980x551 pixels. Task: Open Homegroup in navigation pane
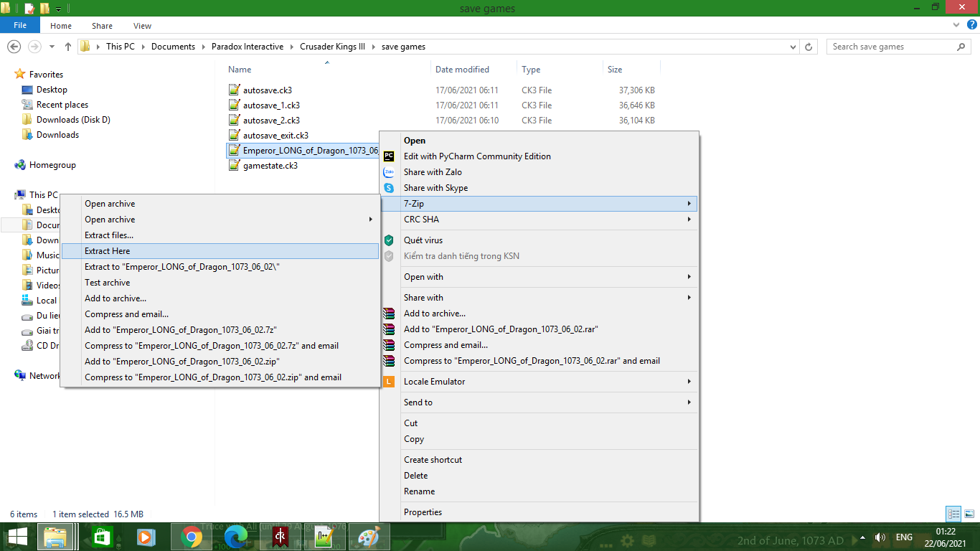[52, 165]
